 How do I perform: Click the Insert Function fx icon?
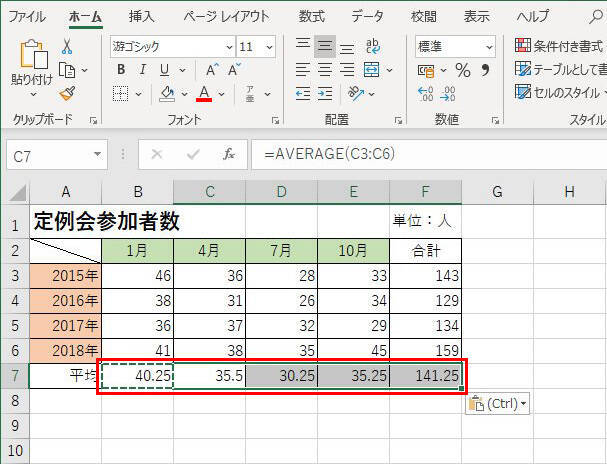pos(229,154)
